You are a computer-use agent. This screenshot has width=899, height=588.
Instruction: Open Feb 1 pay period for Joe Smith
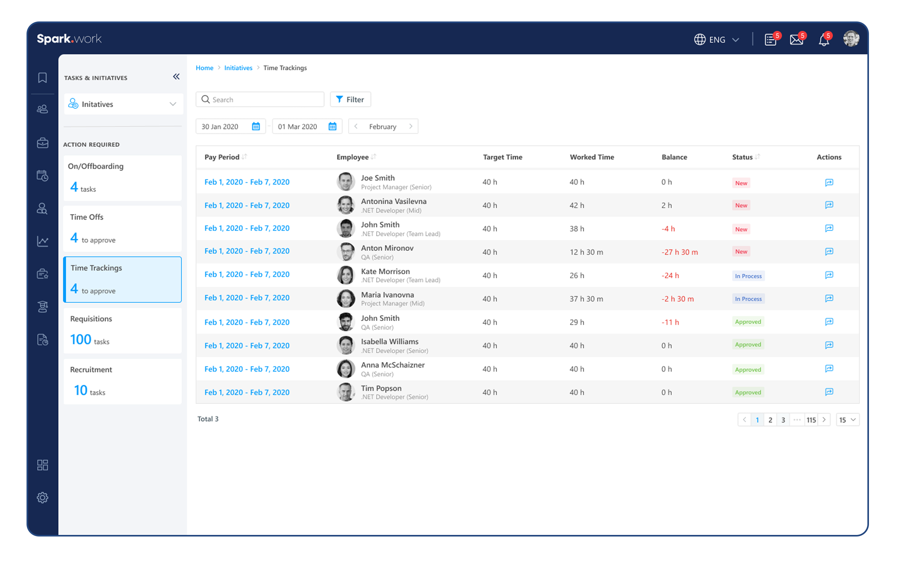click(x=247, y=182)
